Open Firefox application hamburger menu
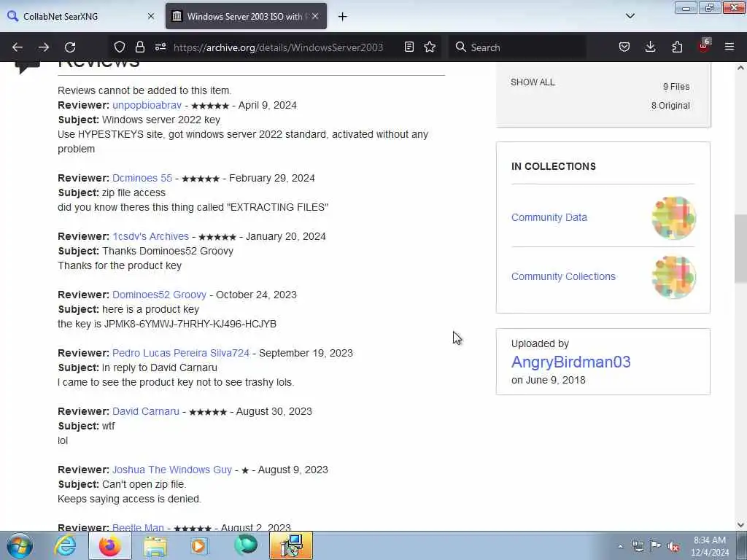Image resolution: width=747 pixels, height=560 pixels. [x=729, y=47]
